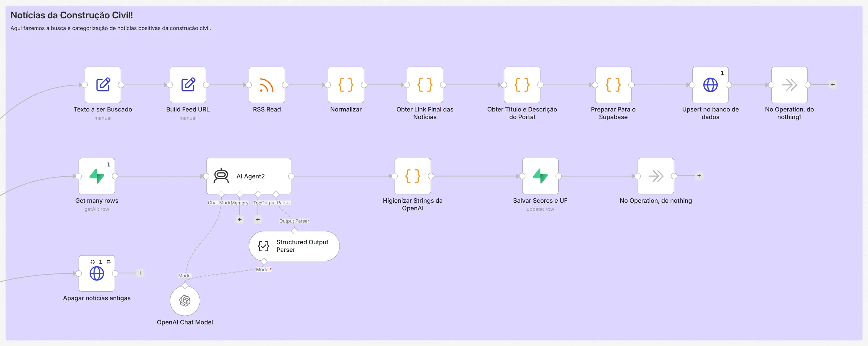Screen dimensions: 868x346
Task: Select Salvar Scores e UF node
Action: (540, 176)
